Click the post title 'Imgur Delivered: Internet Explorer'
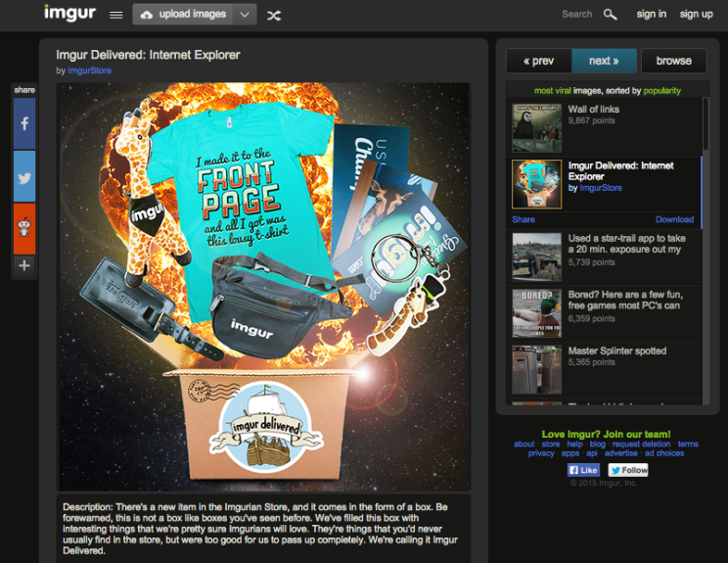 click(148, 55)
